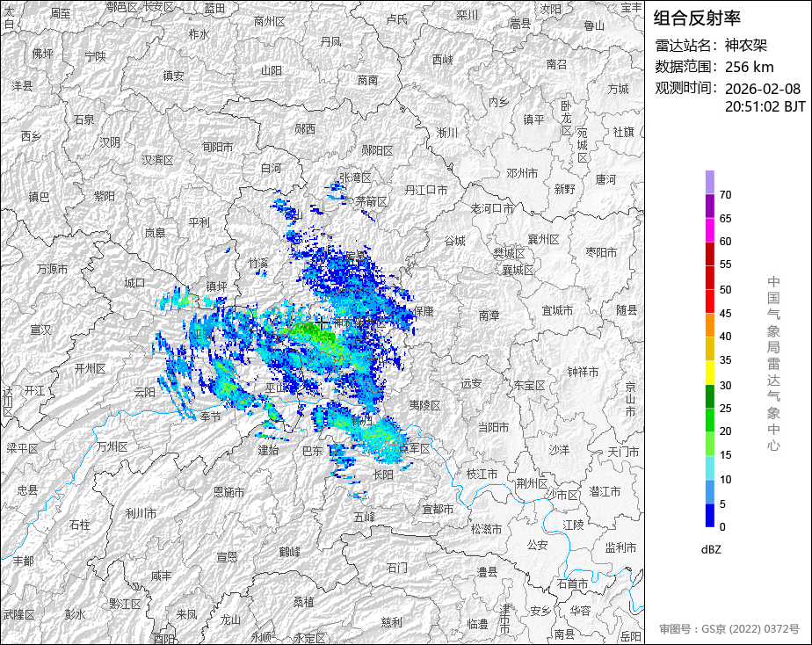Click the map label 城口
812x645 pixels.
point(134,283)
